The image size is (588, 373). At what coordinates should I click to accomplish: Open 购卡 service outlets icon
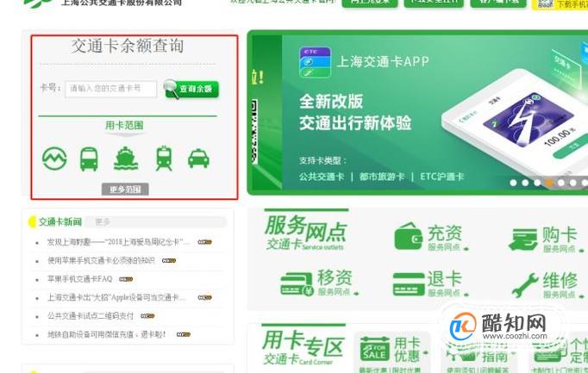522,239
